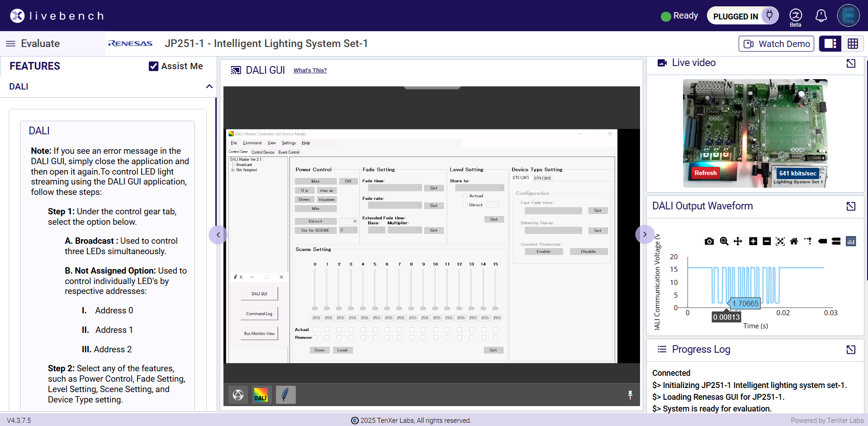This screenshot has width=868, height=426.
Task: Zoom in on the waveform plot
Action: 753,241
